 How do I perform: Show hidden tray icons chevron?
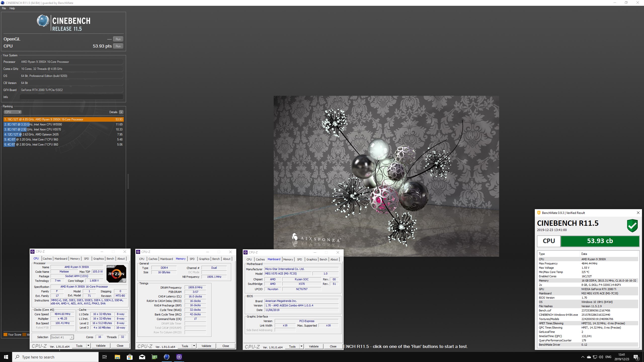point(583,357)
